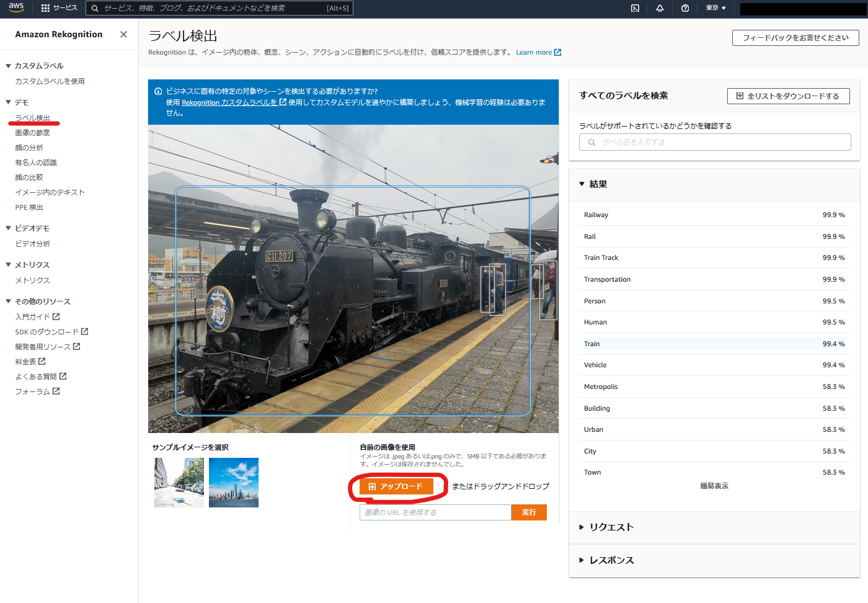
Task: Select the City label row
Action: (714, 451)
